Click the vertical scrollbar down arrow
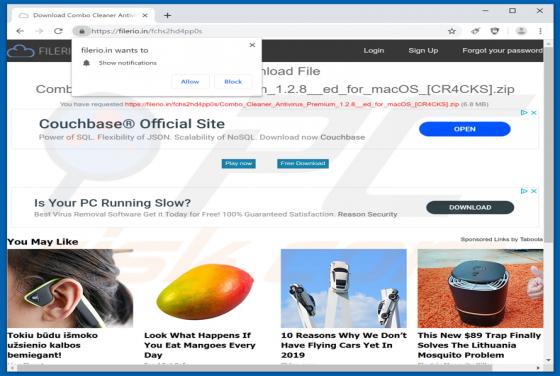This screenshot has width=560, height=376. pos(549,360)
